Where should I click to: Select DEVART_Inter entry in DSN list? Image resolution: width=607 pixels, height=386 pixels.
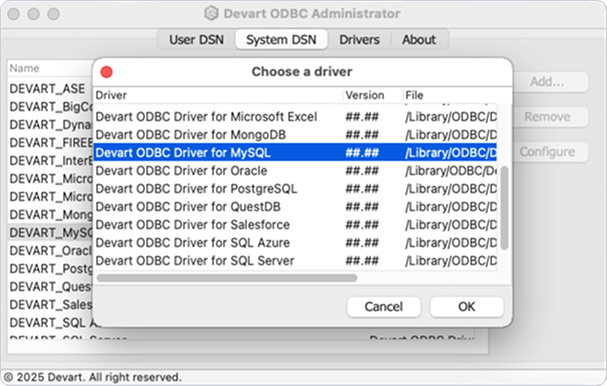click(51, 161)
